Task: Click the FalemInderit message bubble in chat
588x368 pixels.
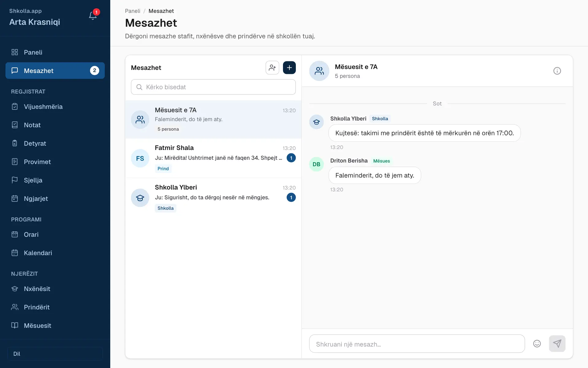Action: point(375,175)
